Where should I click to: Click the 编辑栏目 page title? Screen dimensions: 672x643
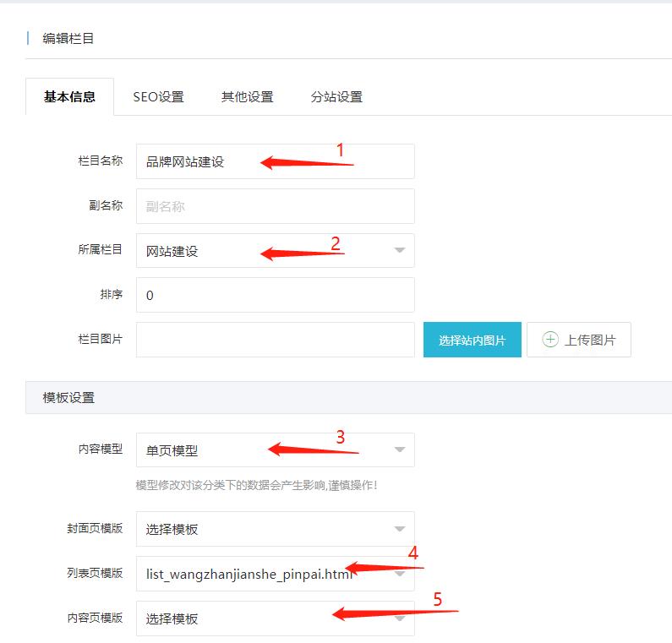[x=68, y=38]
